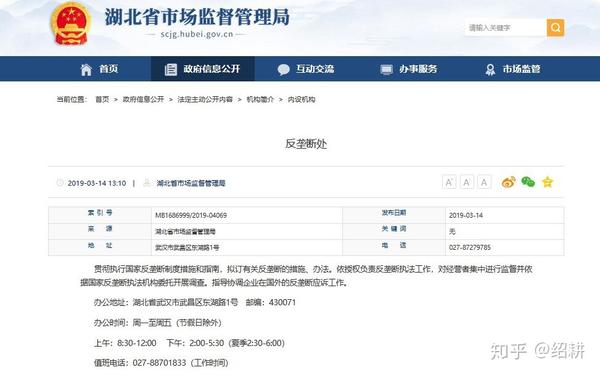Click the 湖北省市场监督管理局 site title
600x375 pixels.
[x=197, y=17]
